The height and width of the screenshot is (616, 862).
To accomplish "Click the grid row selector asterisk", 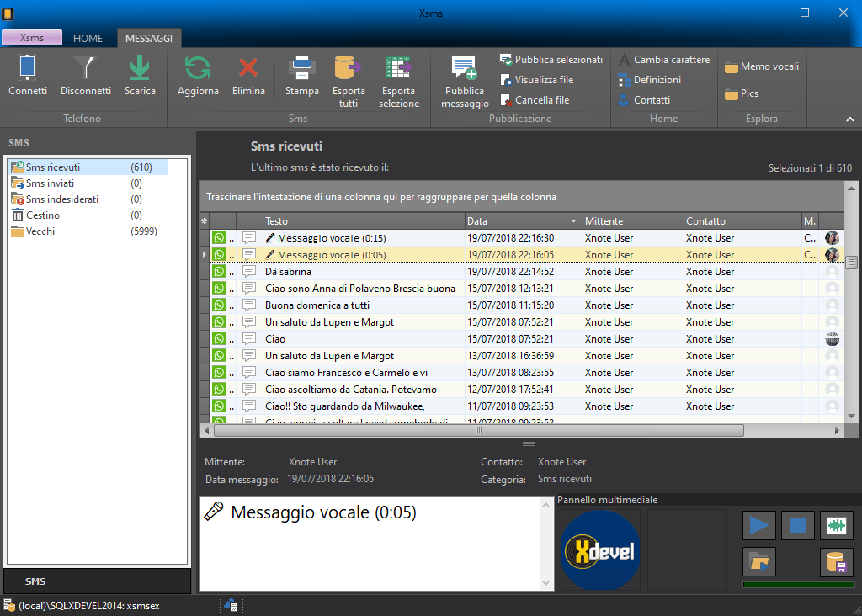I will click(x=204, y=221).
